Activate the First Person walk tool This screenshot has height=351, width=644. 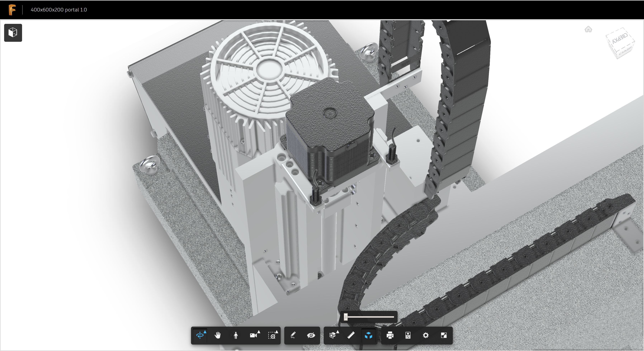coord(235,335)
